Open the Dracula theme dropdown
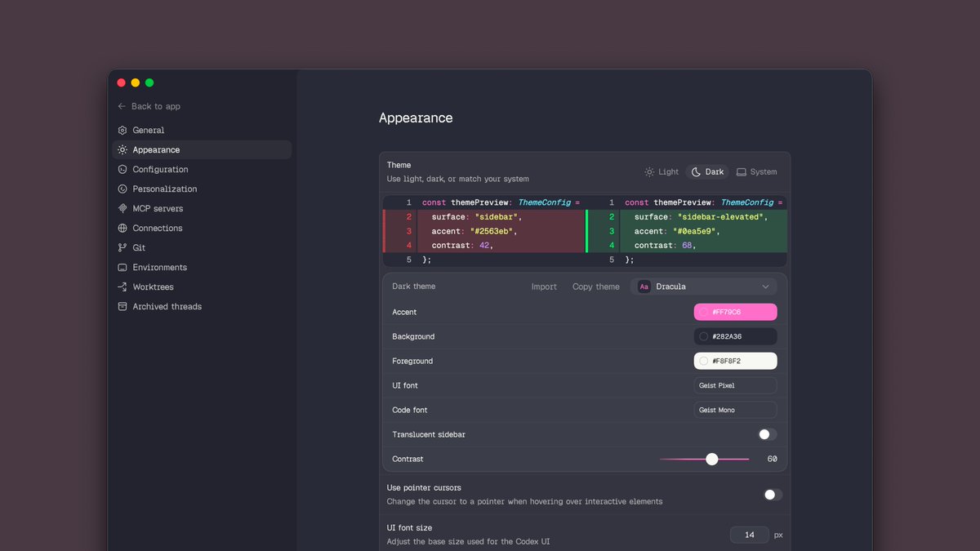 click(704, 287)
